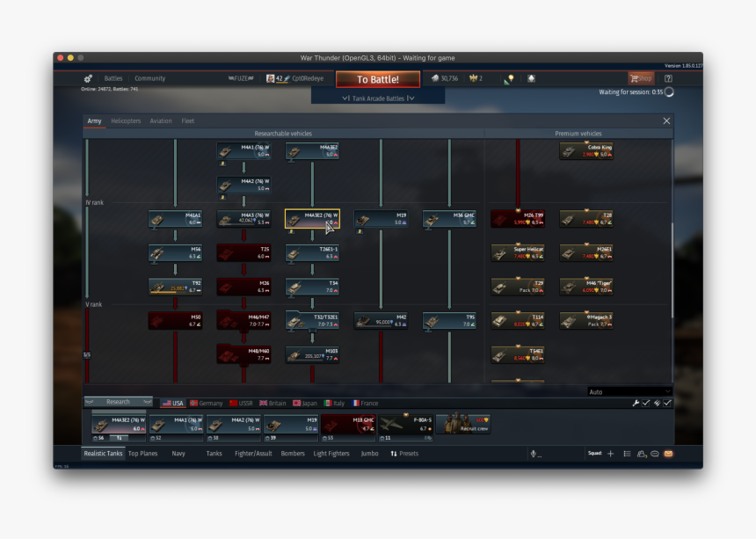Enable the checkbox next to the wrench icon
The image size is (756, 539).
pyautogui.click(x=645, y=403)
